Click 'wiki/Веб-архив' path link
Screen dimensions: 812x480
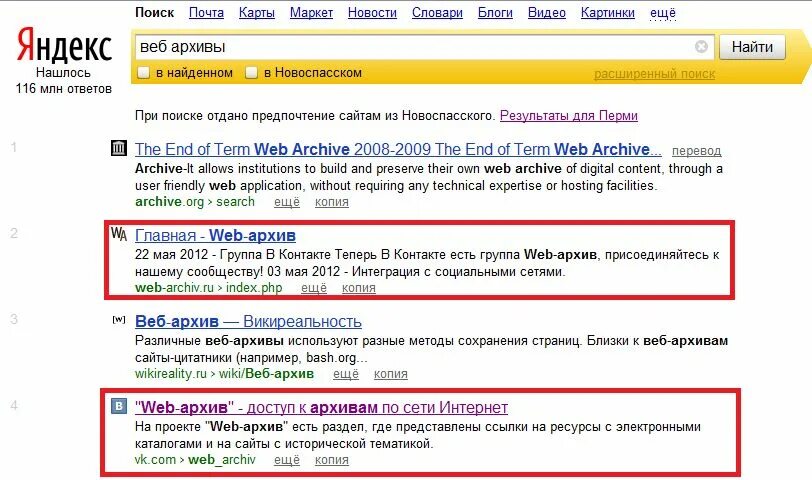[x=266, y=373]
